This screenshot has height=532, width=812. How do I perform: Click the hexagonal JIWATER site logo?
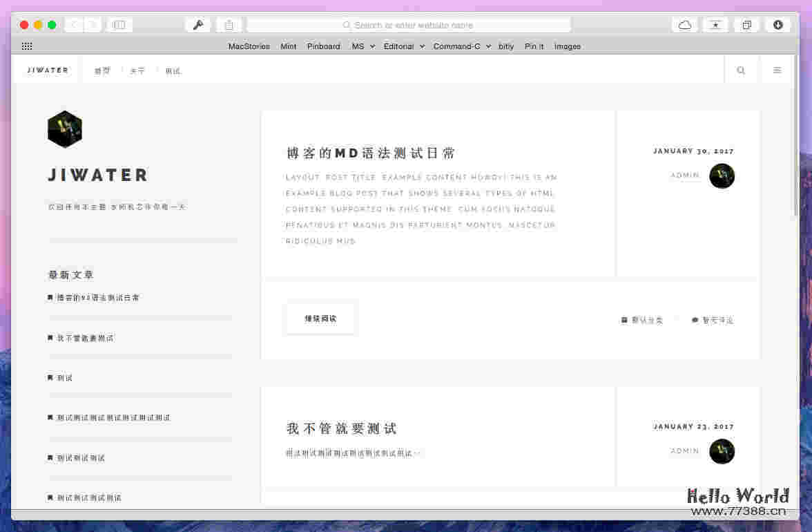tap(65, 129)
